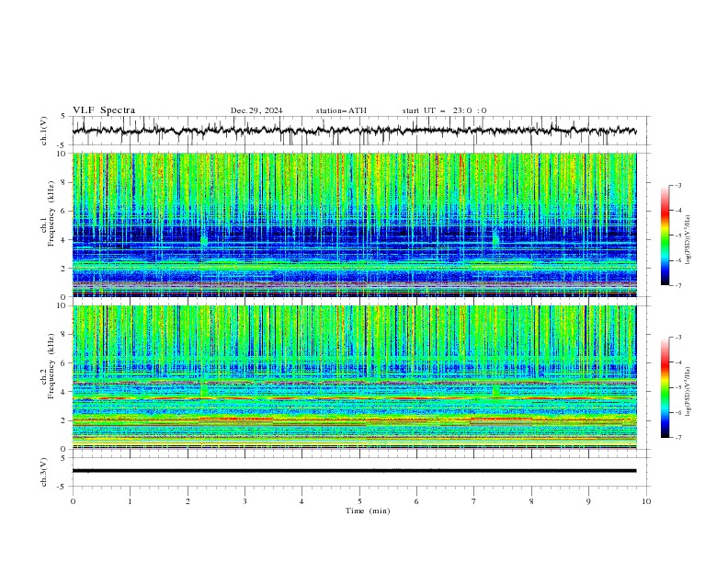
Task: Click the '-7' tick on lower colorbar
Action: coord(677,438)
